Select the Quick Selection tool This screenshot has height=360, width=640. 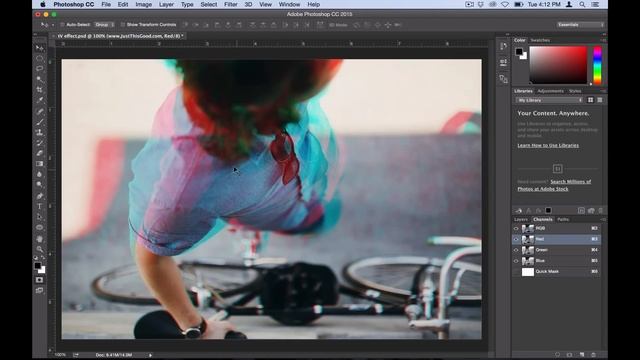tap(40, 79)
